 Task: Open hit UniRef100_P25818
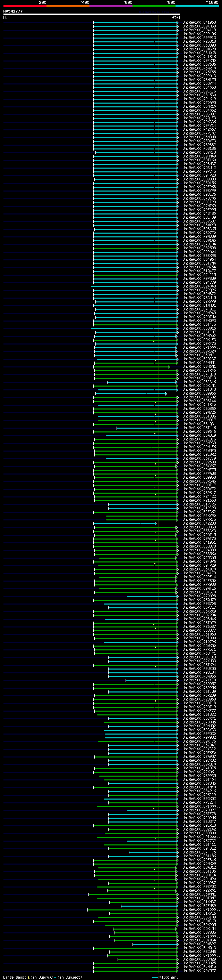(199, 41)
